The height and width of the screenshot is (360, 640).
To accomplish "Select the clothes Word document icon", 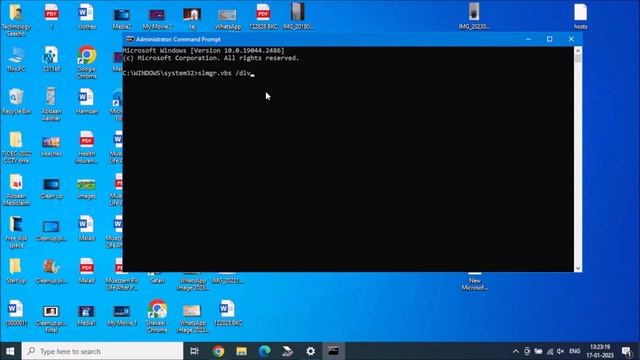I will [87, 16].
